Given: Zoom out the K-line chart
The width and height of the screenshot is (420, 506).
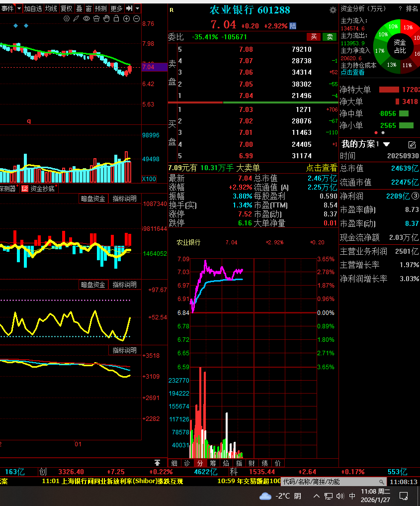Looking at the screenshot, I should [136, 19].
